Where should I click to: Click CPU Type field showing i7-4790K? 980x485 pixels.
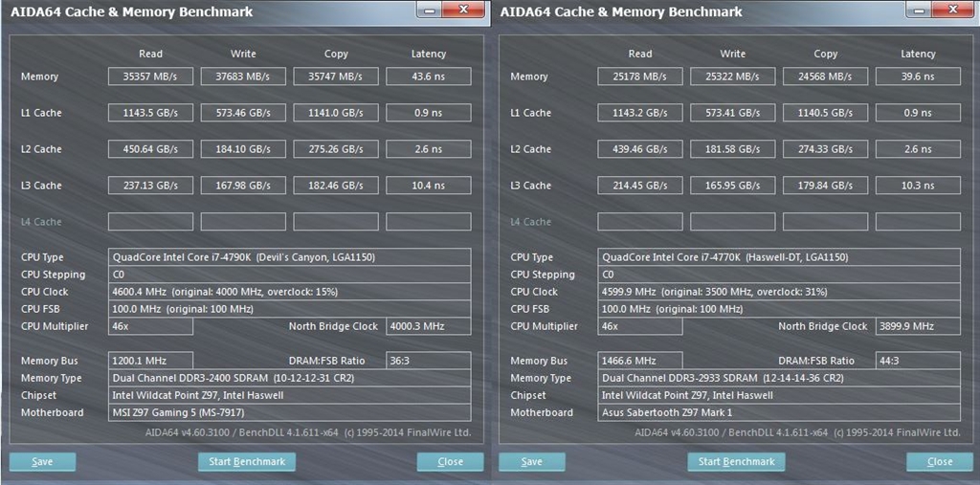coord(289,257)
